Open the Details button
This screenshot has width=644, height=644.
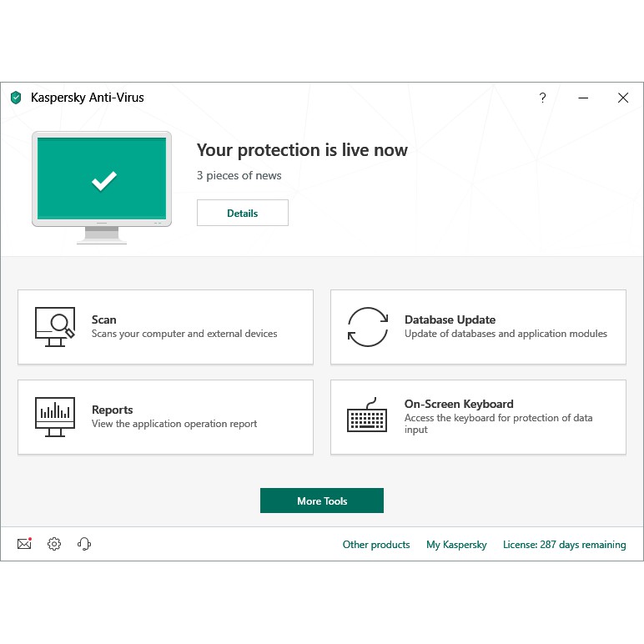[x=242, y=213]
